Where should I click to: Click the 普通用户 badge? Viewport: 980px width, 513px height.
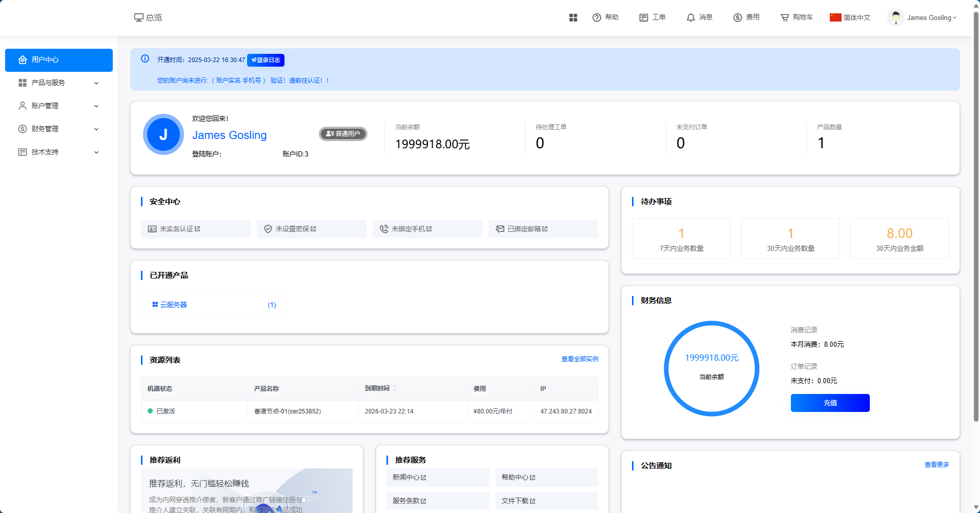[x=343, y=134]
